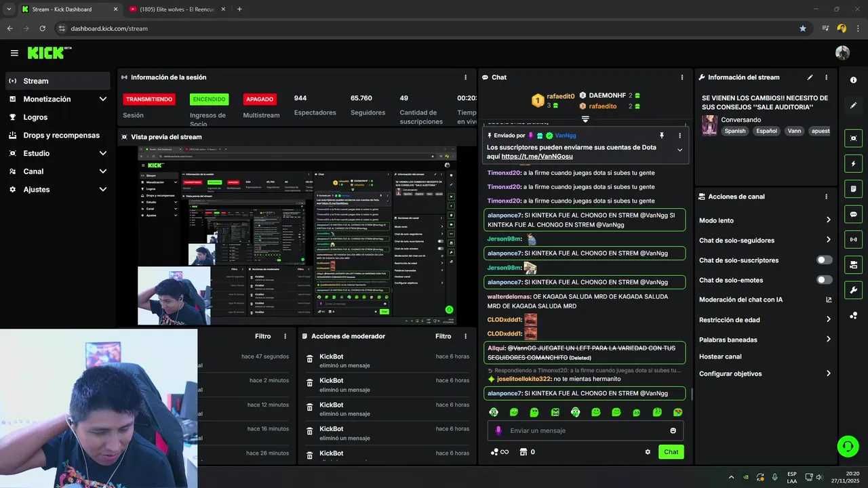Click the three-dots cluster icon in right toolbar

pos(853,316)
